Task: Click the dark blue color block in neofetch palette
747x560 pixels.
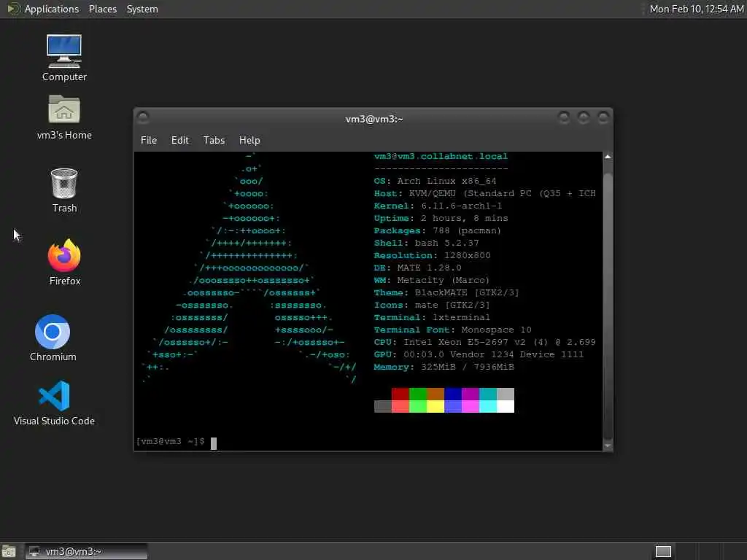Action: [x=452, y=394]
